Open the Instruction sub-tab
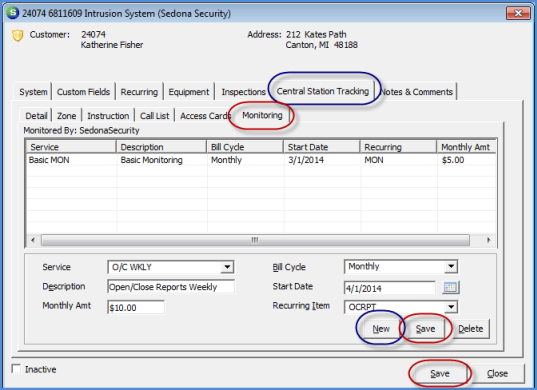Viewport: 537px width, 390px height. pyautogui.click(x=108, y=116)
